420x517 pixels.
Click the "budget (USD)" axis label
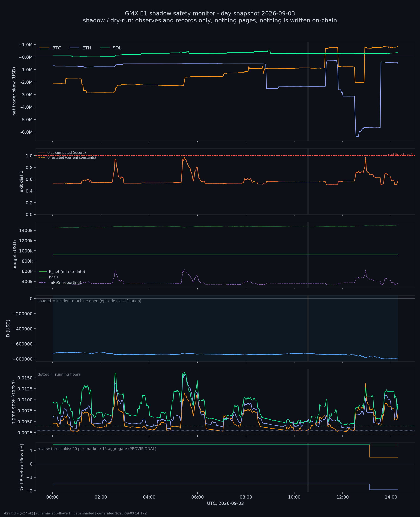[15, 255]
